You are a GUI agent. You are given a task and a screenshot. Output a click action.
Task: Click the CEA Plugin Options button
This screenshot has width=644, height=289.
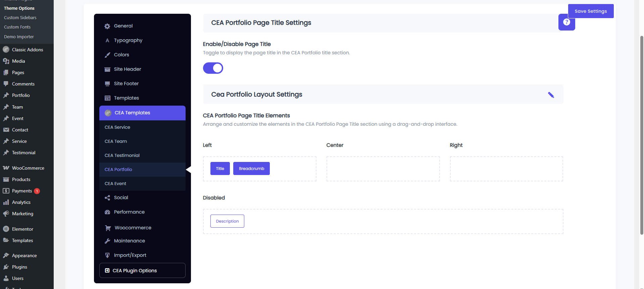142,271
